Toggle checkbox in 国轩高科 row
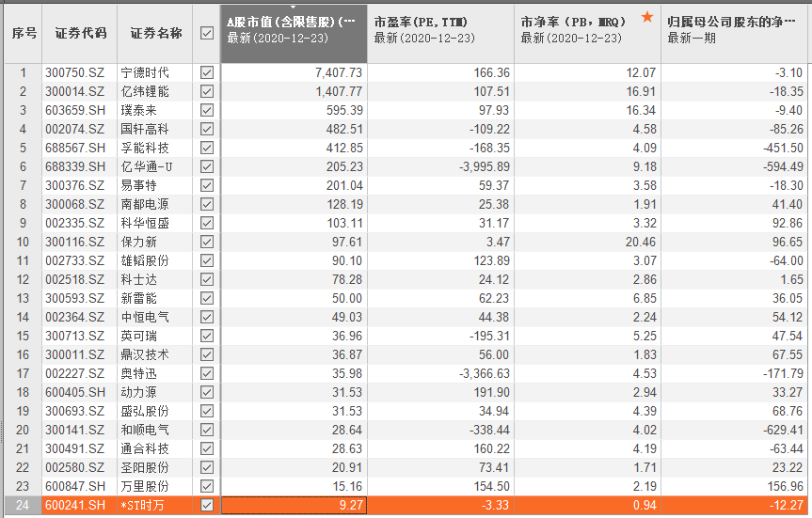Viewport: 812px width, 518px height. point(207,129)
